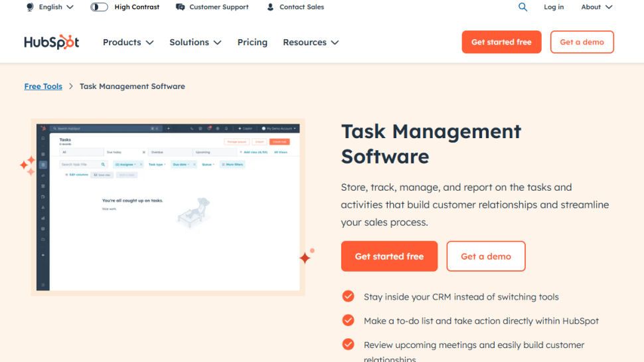
Task: Expand the Solutions menu
Action: pos(195,43)
